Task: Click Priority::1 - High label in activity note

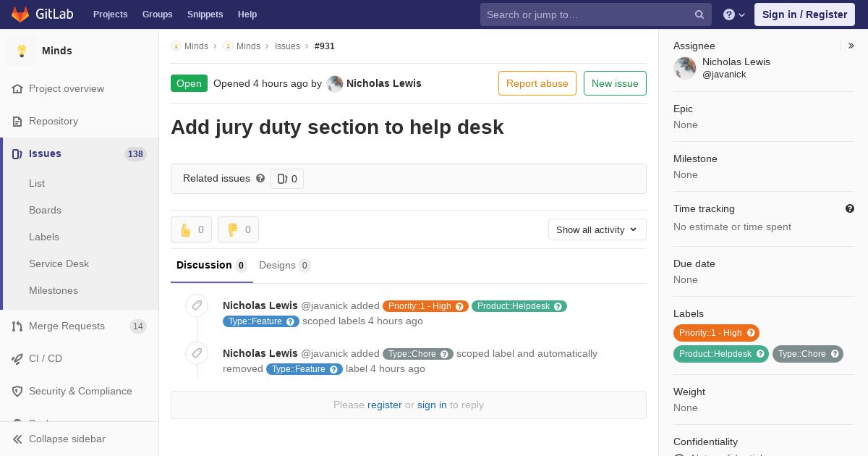Action: pyautogui.click(x=425, y=306)
